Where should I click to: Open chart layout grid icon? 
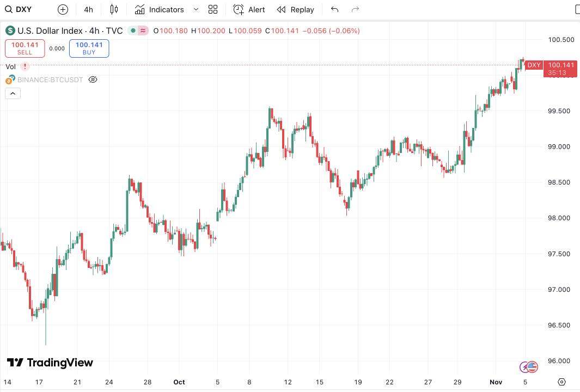click(213, 9)
